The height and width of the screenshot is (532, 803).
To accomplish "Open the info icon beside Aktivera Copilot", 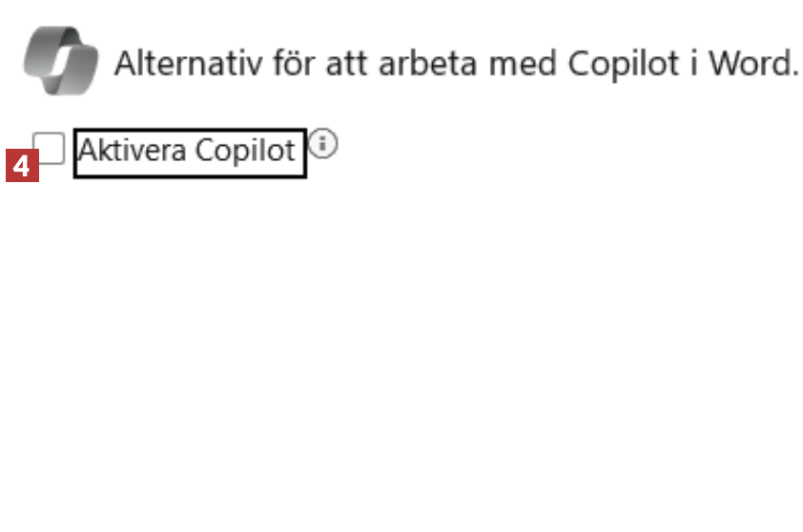I will coord(324,145).
